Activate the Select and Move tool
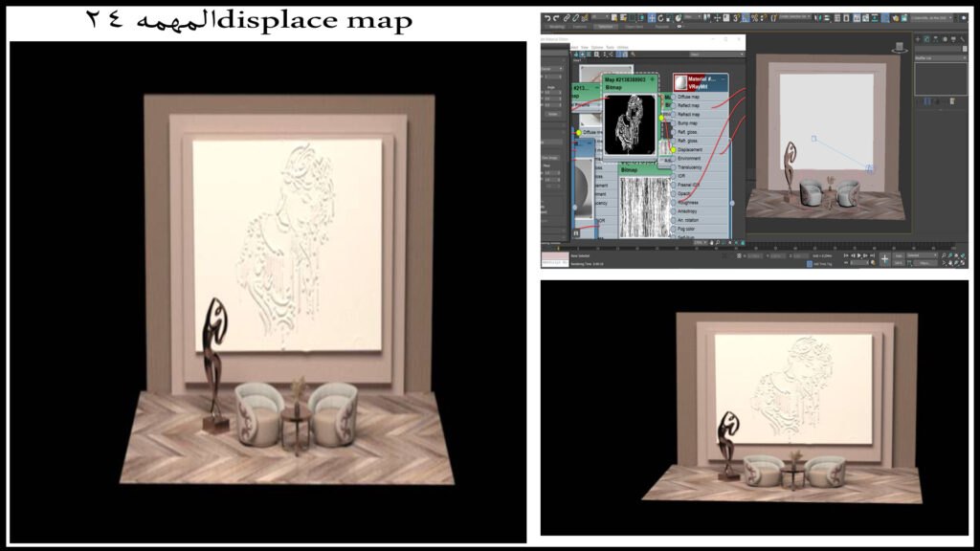Viewport: 980px width, 551px height. tap(651, 18)
